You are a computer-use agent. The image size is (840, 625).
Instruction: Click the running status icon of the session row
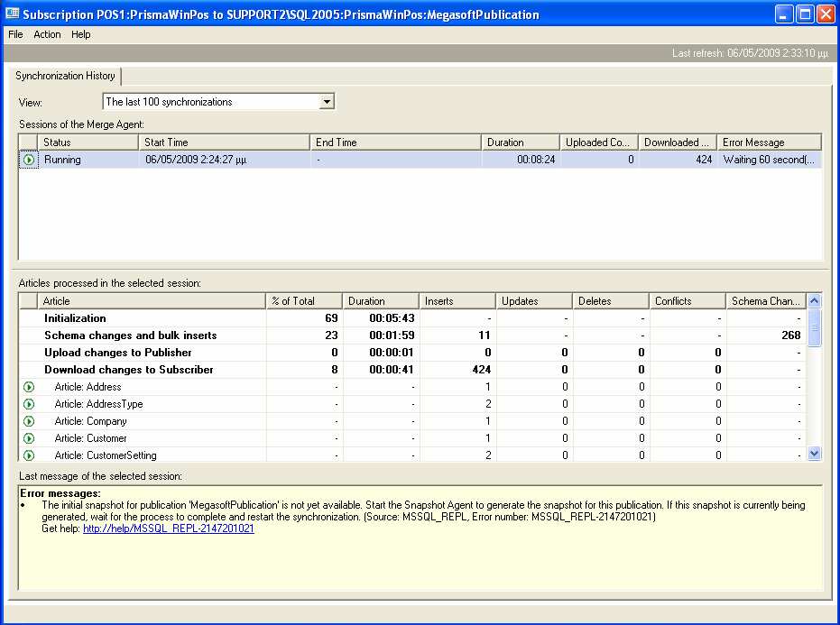[29, 160]
